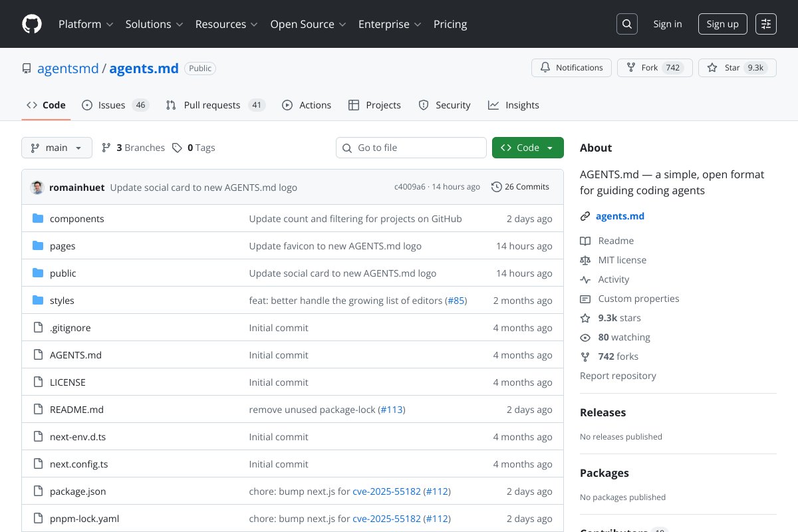This screenshot has height=532, width=798.
Task: Click the styles folder icon
Action: [x=38, y=301]
